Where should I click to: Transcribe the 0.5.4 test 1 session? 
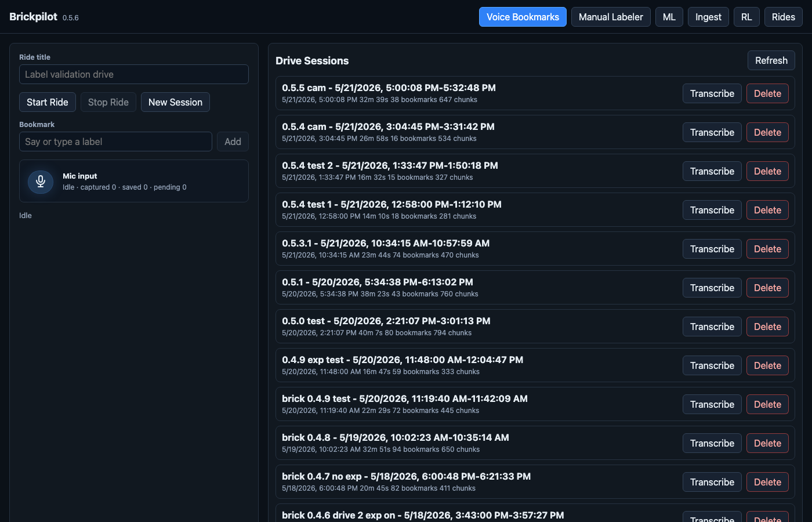712,210
